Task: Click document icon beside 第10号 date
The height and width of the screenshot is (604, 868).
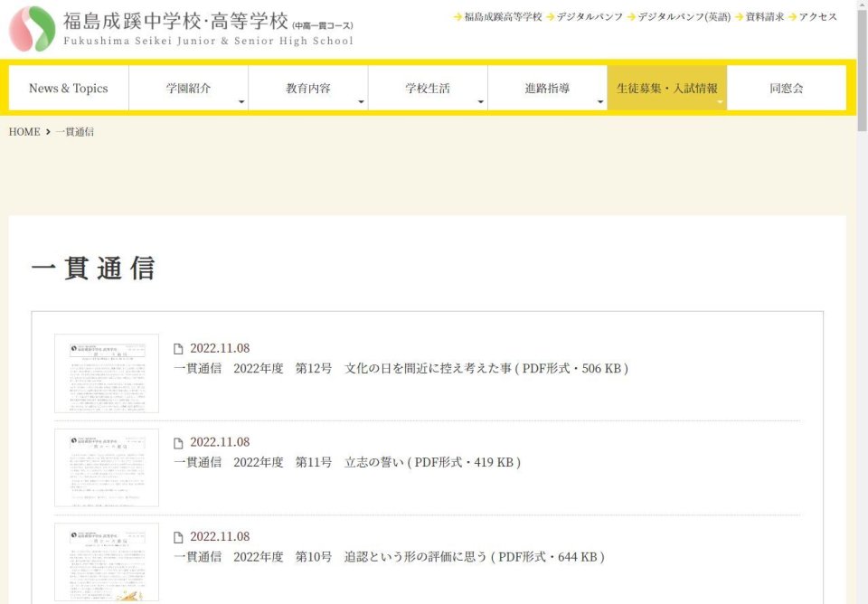Action: [178, 537]
